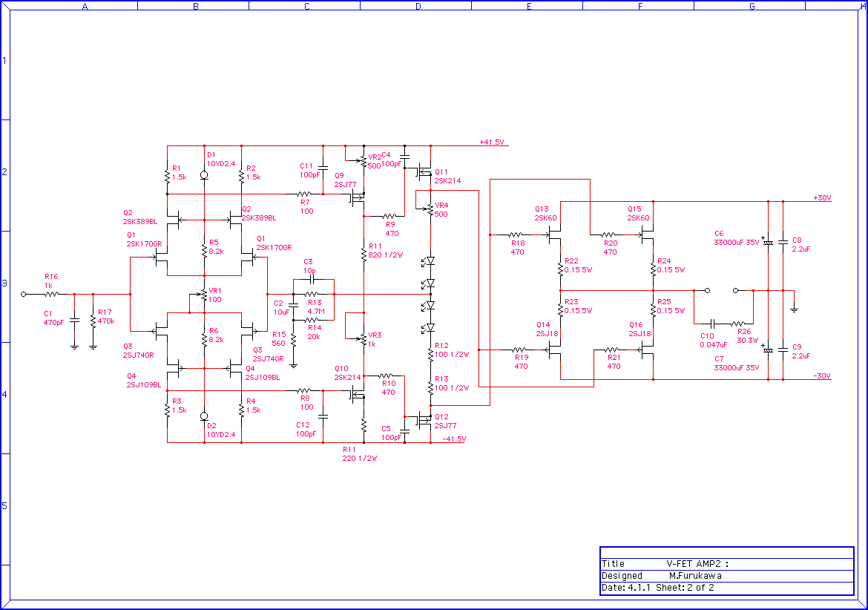The width and height of the screenshot is (868, 610).
Task: Click the C10 0.047uF capacitor symbol
Action: click(712, 324)
